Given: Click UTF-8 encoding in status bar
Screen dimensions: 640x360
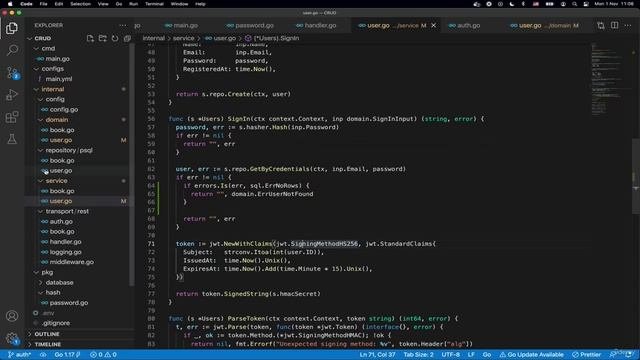Looking at the screenshot, I should tap(451, 355).
